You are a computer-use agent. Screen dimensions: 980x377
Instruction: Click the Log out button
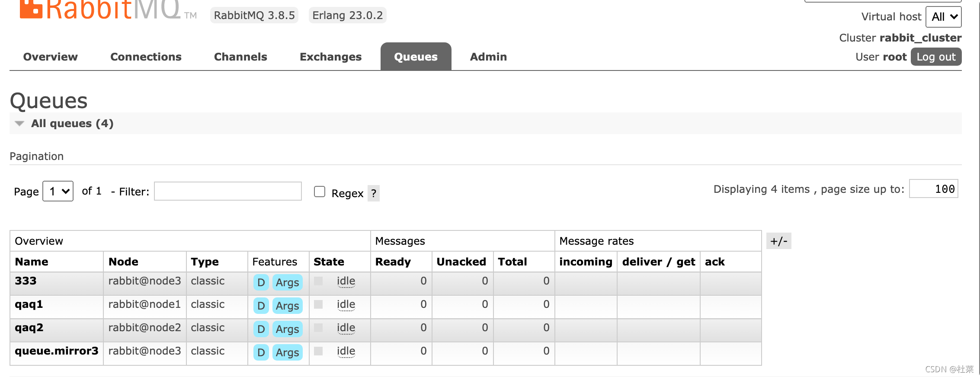tap(936, 57)
